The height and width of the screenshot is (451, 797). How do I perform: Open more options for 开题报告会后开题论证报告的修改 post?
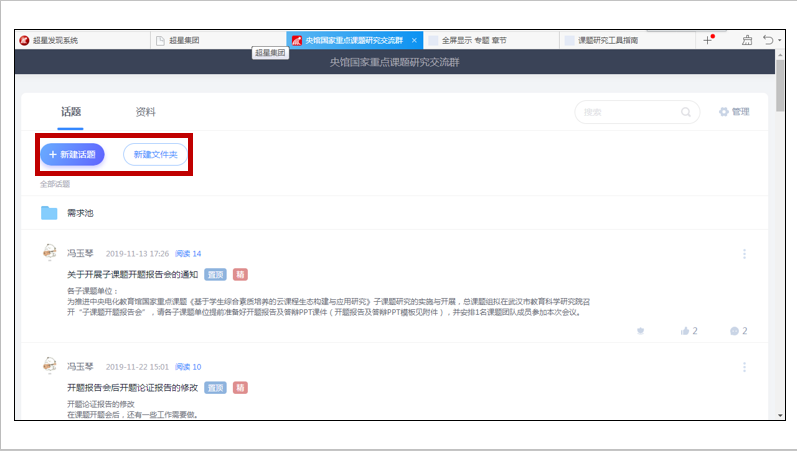point(744,367)
